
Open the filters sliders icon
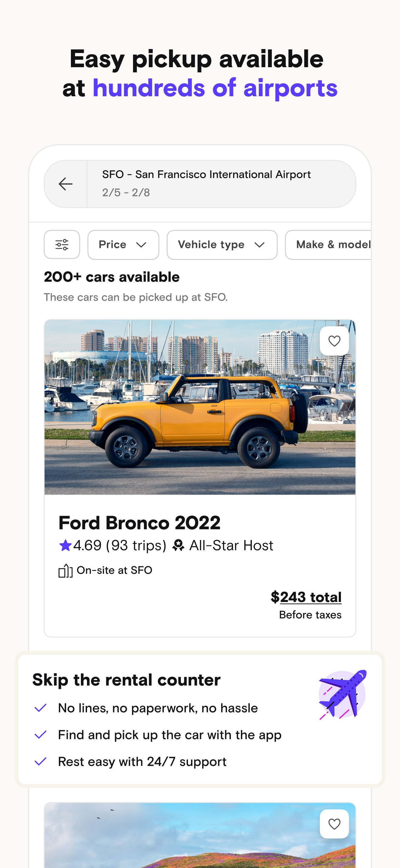point(62,245)
